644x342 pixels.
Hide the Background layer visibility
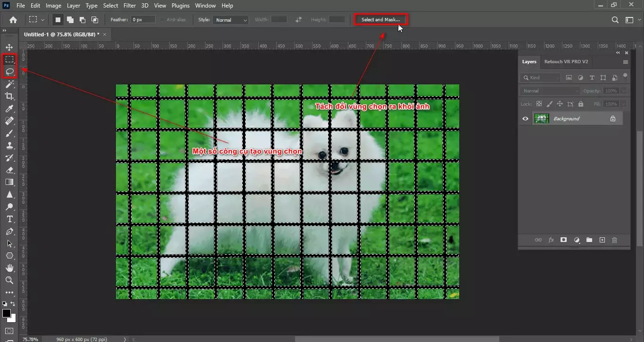point(525,118)
